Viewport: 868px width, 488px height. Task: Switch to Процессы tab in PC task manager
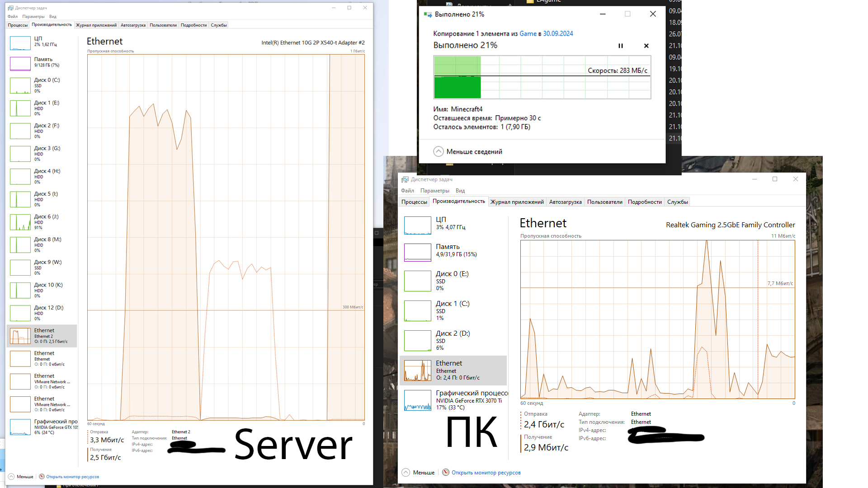pos(414,202)
